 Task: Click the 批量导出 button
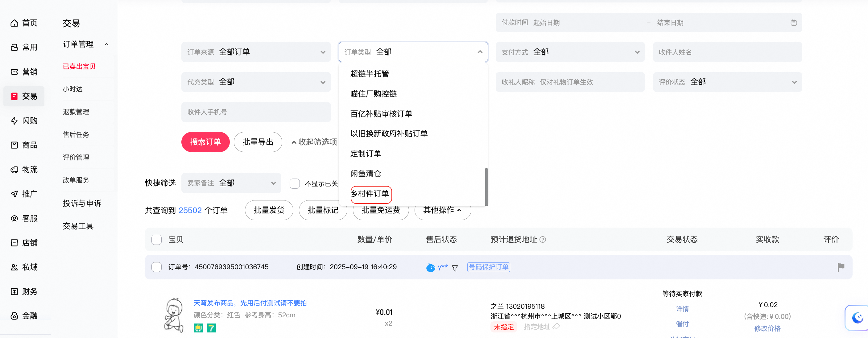[258, 142]
